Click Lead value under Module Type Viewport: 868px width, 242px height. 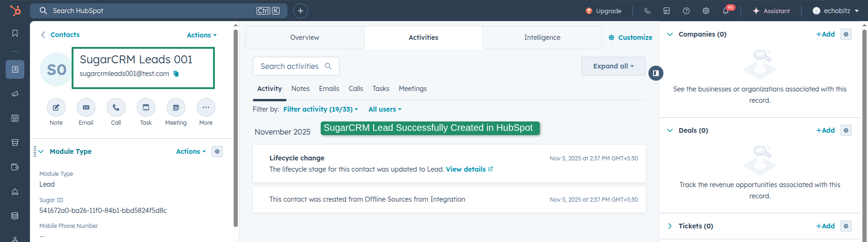coord(47,184)
